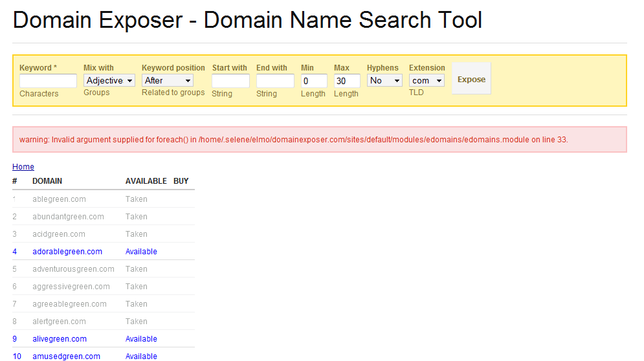Click the BUY column header
Screen dimensions: 644x361
pyautogui.click(x=181, y=181)
